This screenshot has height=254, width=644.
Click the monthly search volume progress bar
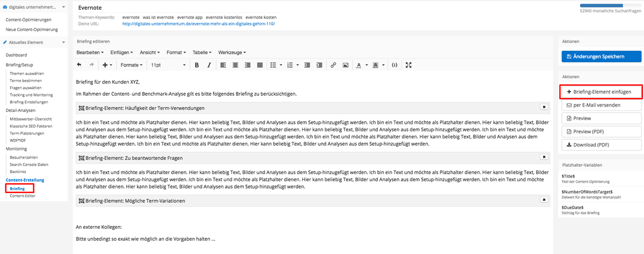(x=610, y=6)
